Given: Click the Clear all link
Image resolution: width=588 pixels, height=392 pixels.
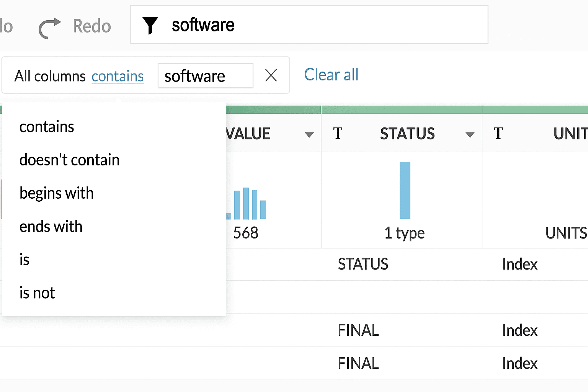Looking at the screenshot, I should click(331, 75).
